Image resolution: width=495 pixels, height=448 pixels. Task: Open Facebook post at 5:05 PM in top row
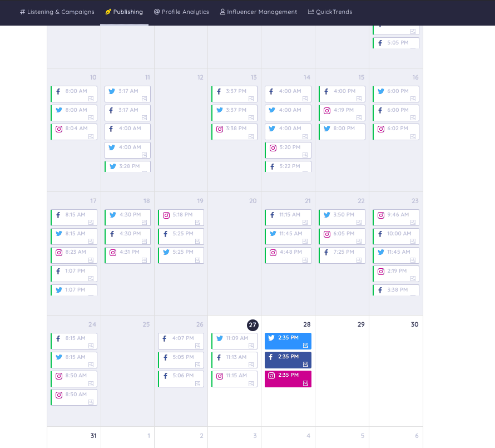click(396, 43)
